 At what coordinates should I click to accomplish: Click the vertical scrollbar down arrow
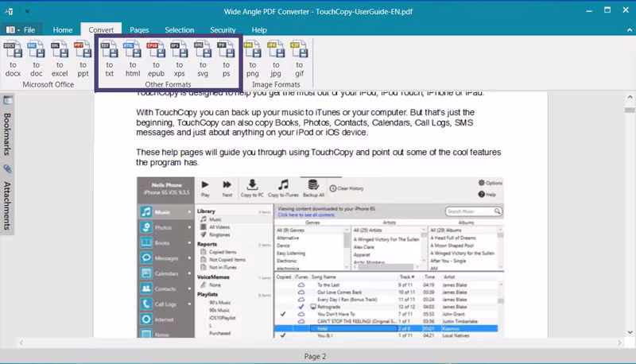(630, 332)
